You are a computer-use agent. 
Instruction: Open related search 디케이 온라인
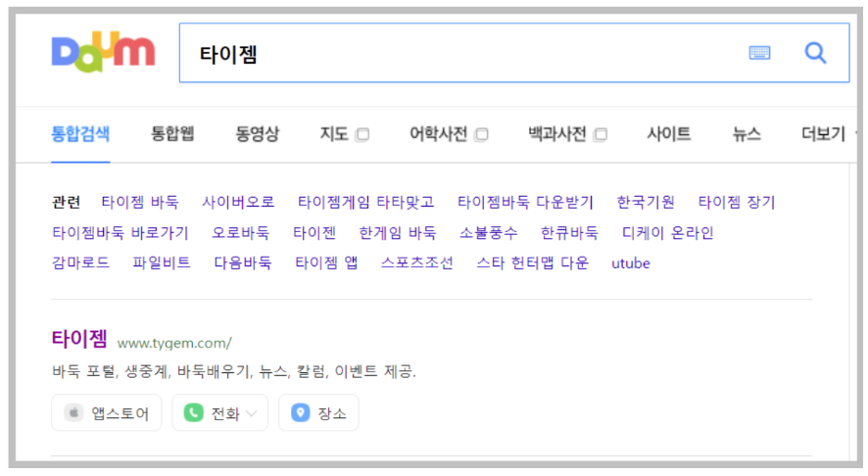[x=667, y=232]
